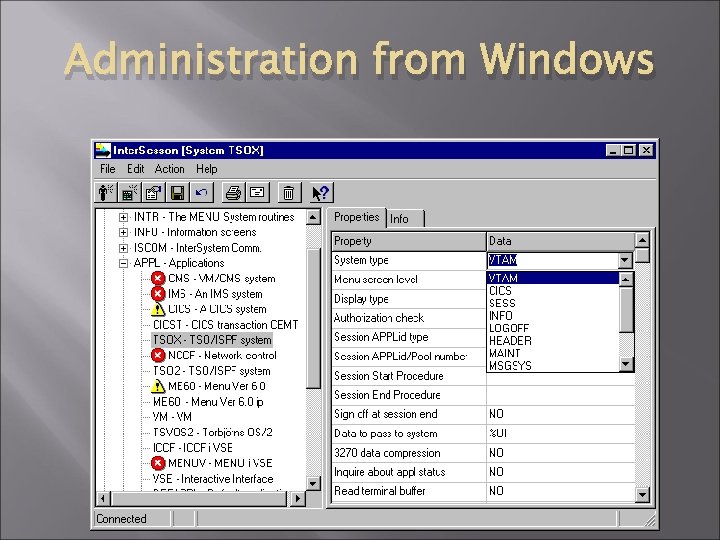Click dropdown list scroll up arrow

pyautogui.click(x=626, y=279)
